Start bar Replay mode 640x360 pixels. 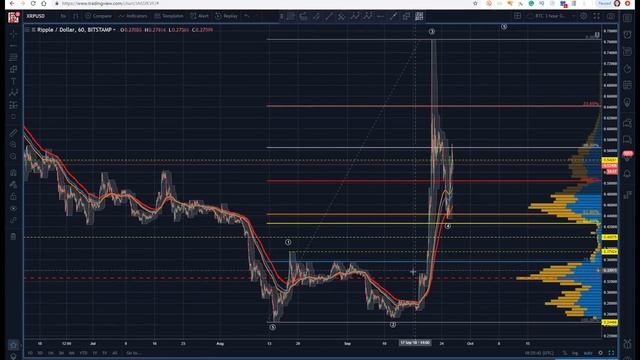click(226, 16)
